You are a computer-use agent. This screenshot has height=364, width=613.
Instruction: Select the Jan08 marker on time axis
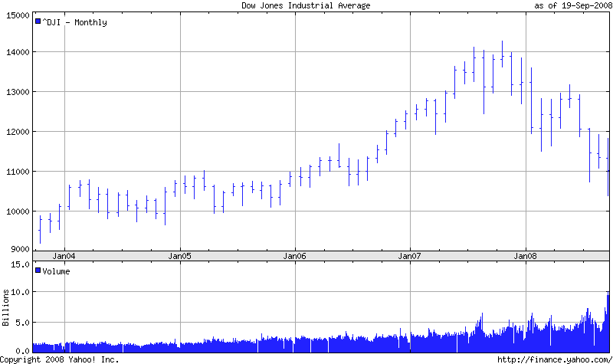[526, 255]
